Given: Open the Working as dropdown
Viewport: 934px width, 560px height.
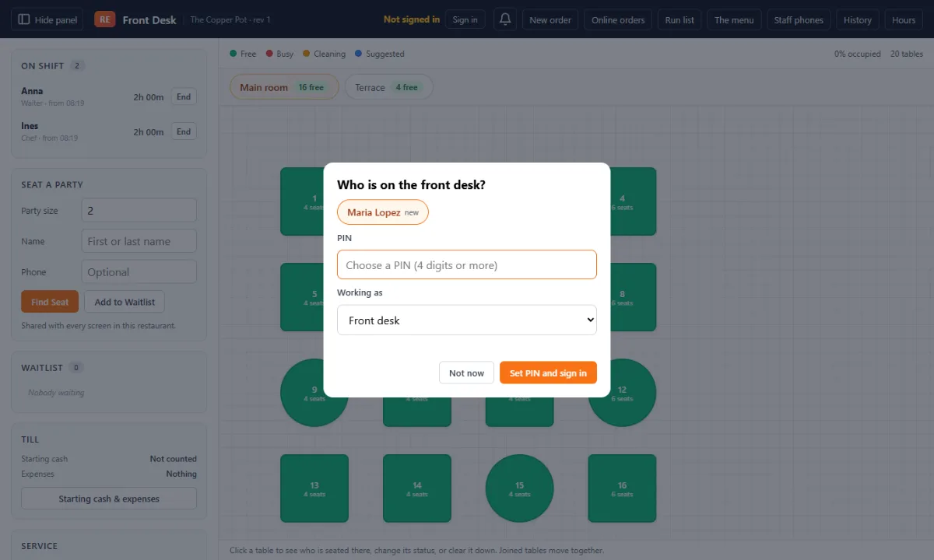Looking at the screenshot, I should click(467, 320).
